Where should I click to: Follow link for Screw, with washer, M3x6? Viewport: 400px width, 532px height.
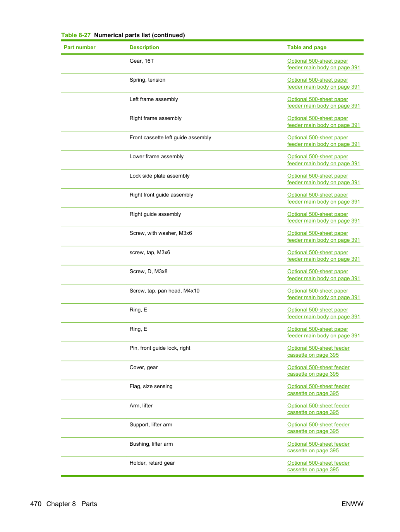[x=323, y=236]
